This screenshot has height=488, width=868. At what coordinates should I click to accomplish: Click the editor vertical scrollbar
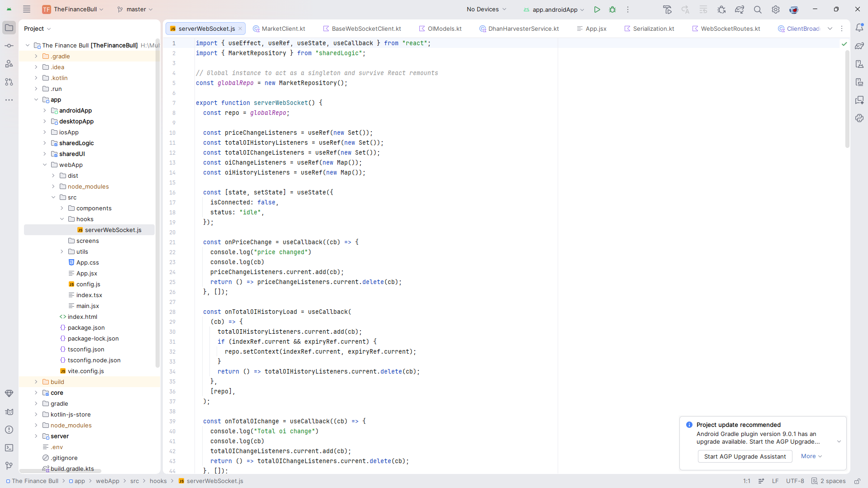click(x=847, y=99)
